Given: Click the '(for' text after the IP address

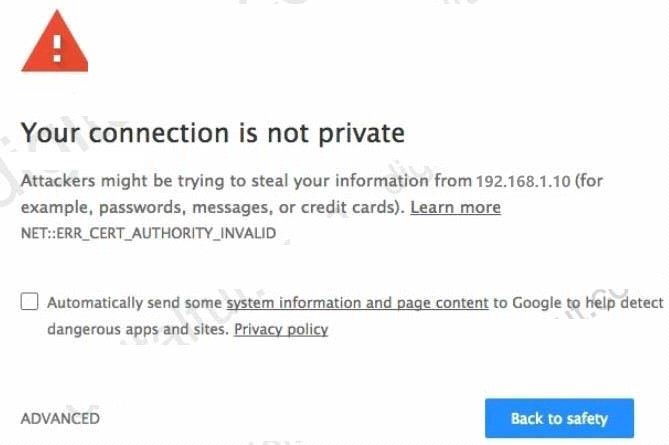Looking at the screenshot, I should (x=589, y=181).
